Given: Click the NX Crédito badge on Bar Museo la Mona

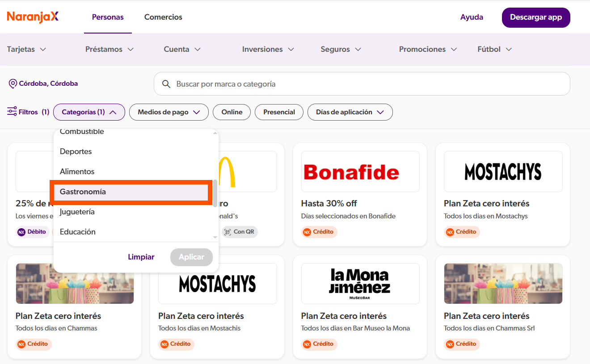Looking at the screenshot, I should click(319, 344).
